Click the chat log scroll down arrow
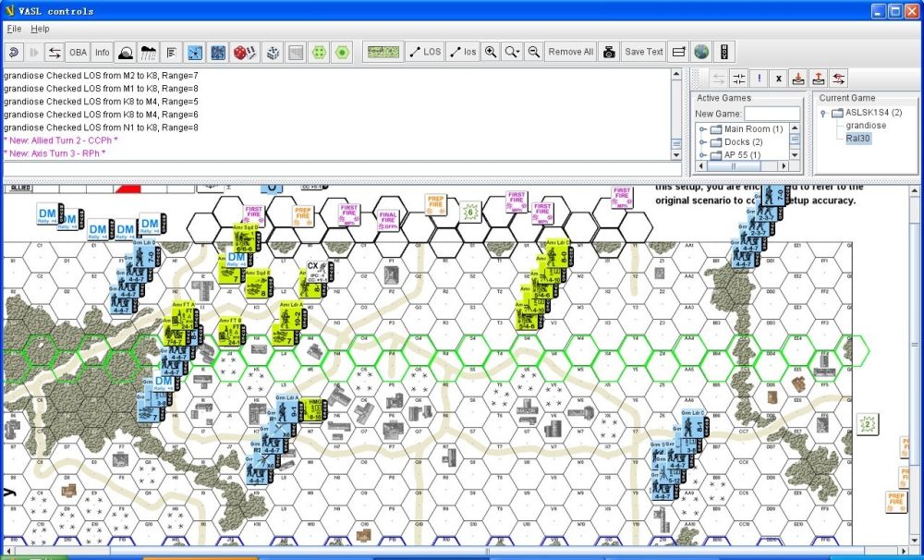The width and height of the screenshot is (924, 560). click(676, 155)
